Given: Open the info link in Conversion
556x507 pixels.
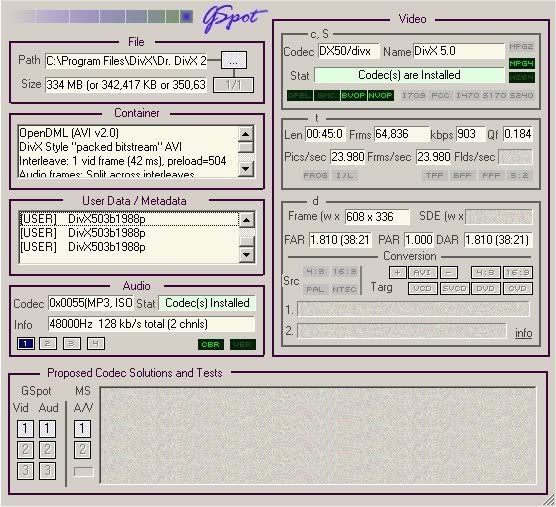Looking at the screenshot, I should click(523, 333).
